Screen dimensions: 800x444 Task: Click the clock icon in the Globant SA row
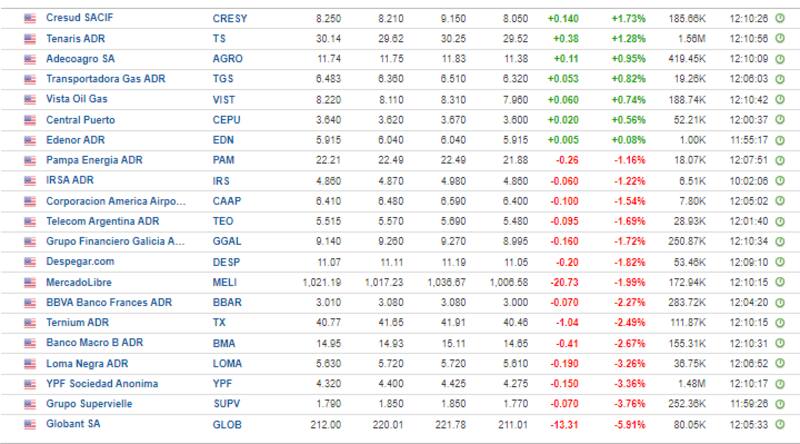click(780, 423)
